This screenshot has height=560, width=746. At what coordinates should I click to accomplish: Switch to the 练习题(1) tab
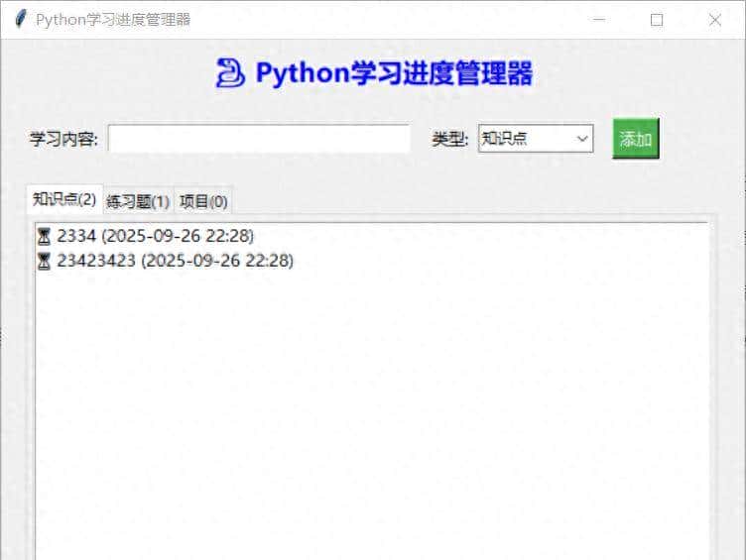click(139, 201)
